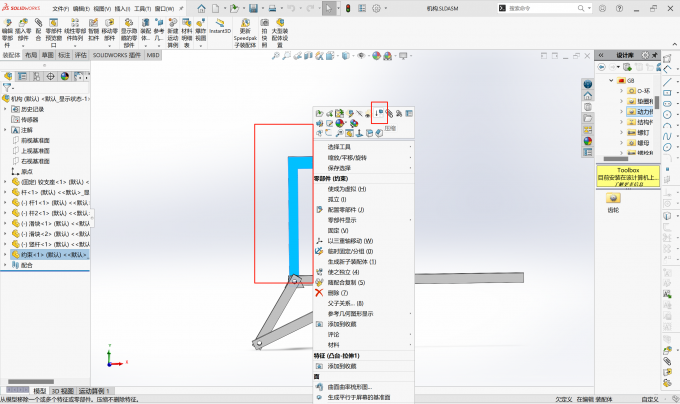The width and height of the screenshot is (680, 404).
Task: Expand the 配合 mates folder node
Action: (5, 265)
